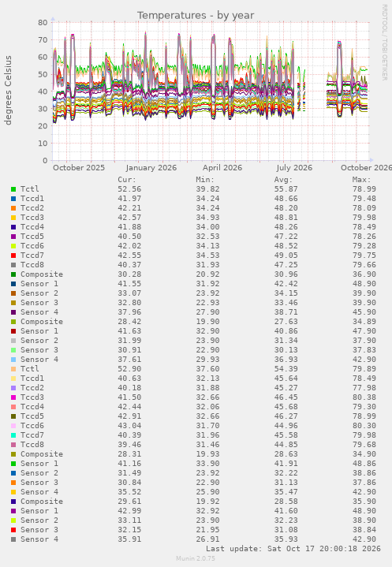Select the purple swatch for Tccd5 at 40.50

pyautogui.click(x=13, y=237)
